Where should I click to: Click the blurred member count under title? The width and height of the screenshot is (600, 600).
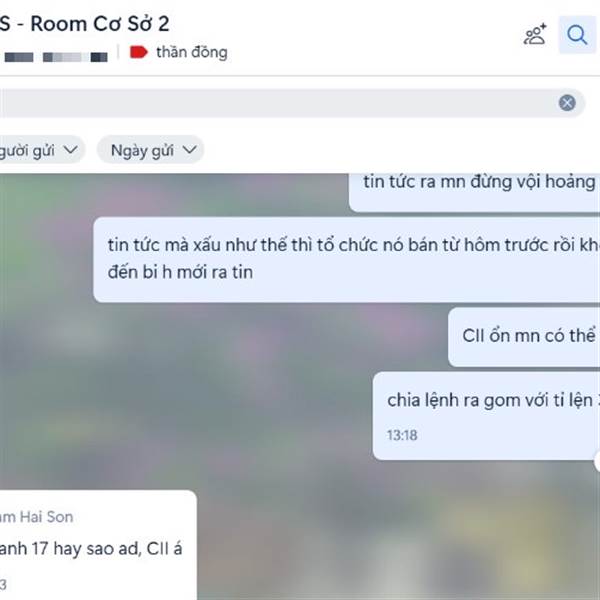pyautogui.click(x=56, y=57)
